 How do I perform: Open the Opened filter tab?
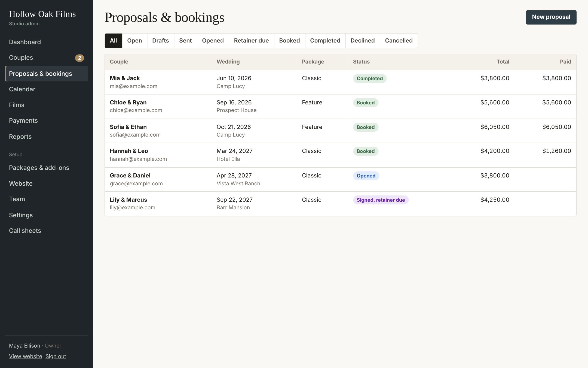(x=213, y=41)
